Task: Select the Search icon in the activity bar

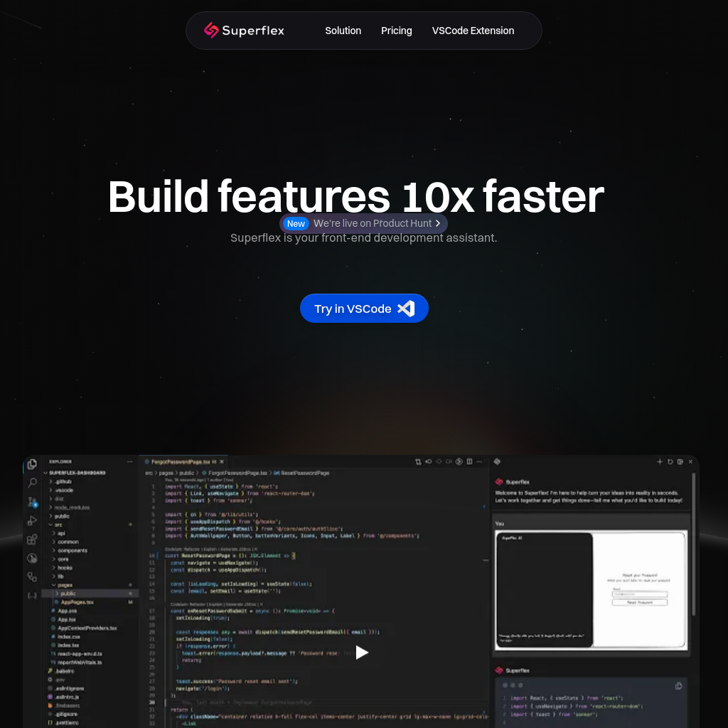Action: [x=32, y=482]
